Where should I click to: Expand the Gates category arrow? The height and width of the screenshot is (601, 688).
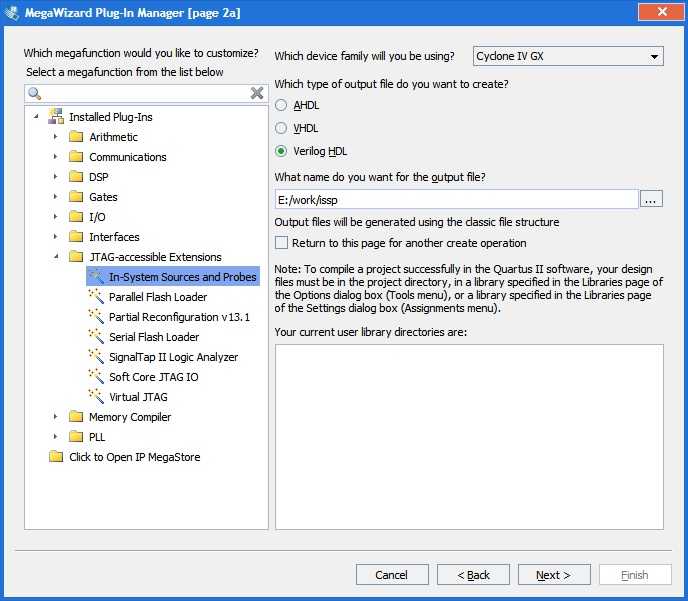pos(55,197)
